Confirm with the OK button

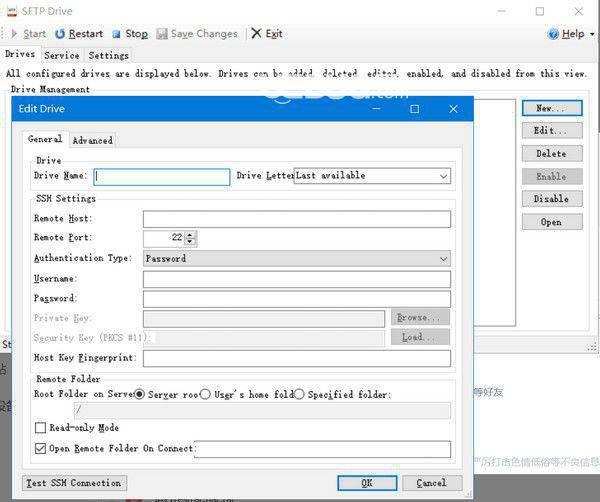367,483
